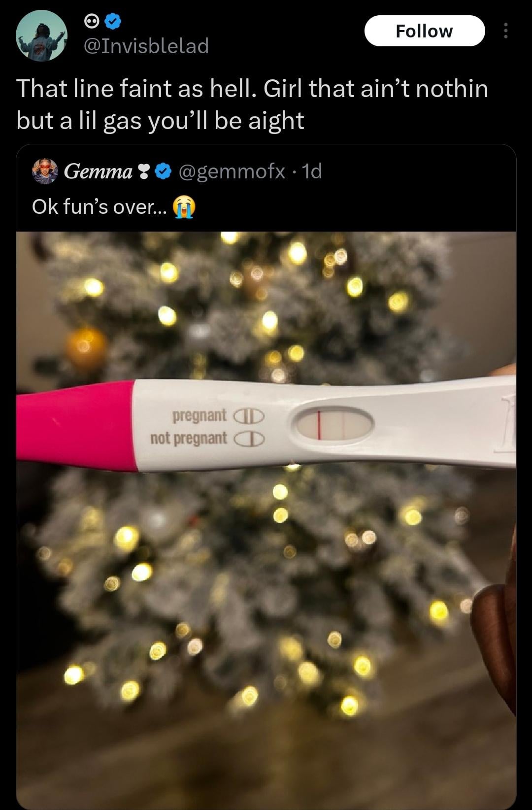Click the crying emoji in quoted tweet

point(184,207)
